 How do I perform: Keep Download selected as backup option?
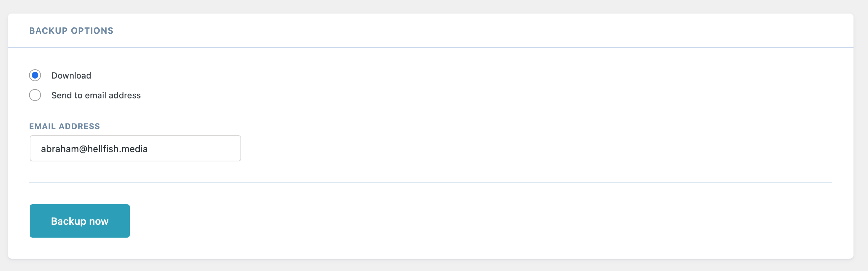tap(35, 75)
